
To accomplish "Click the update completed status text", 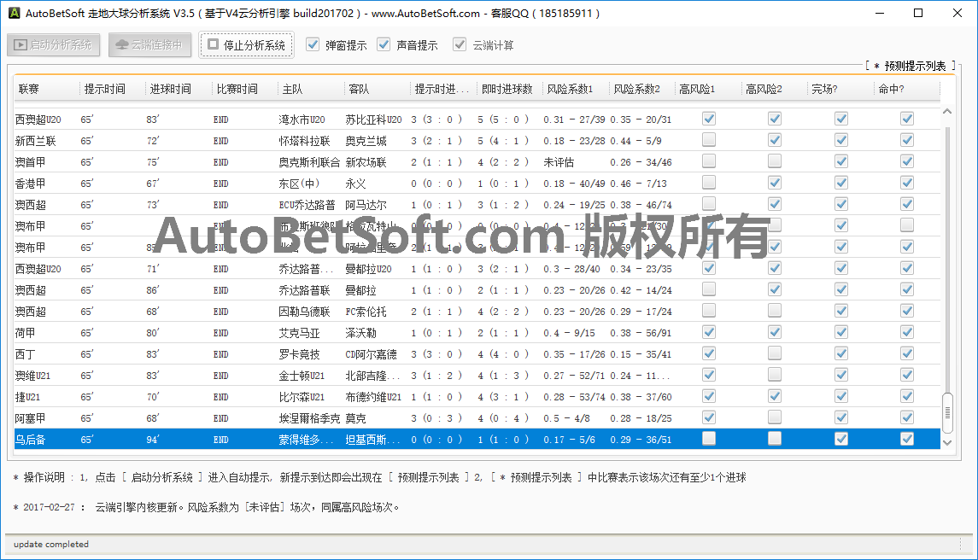I will click(x=51, y=544).
